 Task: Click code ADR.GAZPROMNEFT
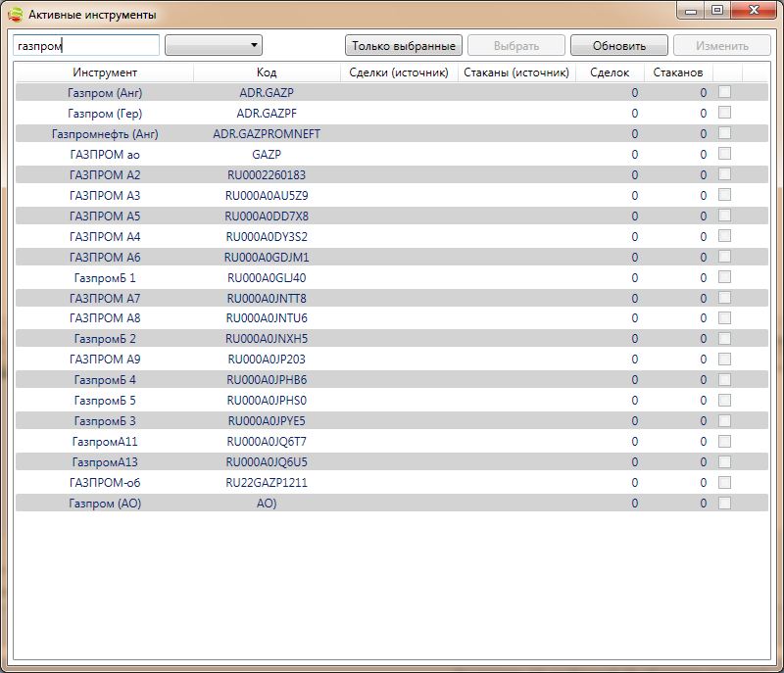tap(267, 134)
